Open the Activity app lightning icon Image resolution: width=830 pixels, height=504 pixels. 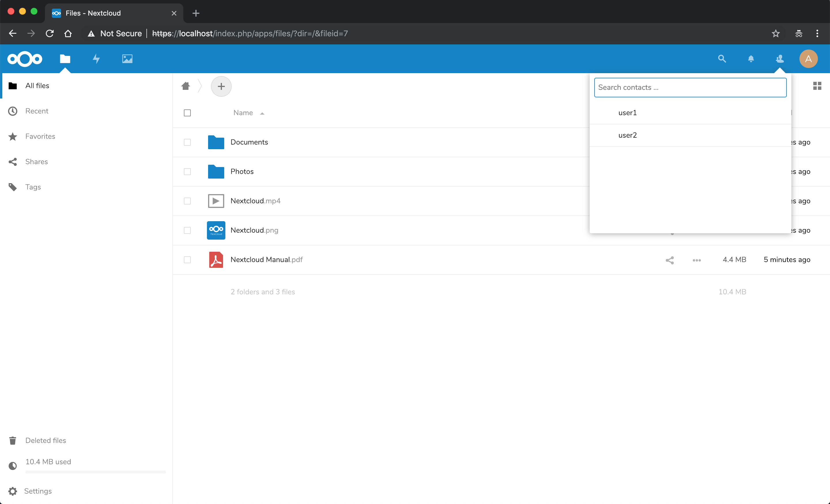pyautogui.click(x=96, y=59)
